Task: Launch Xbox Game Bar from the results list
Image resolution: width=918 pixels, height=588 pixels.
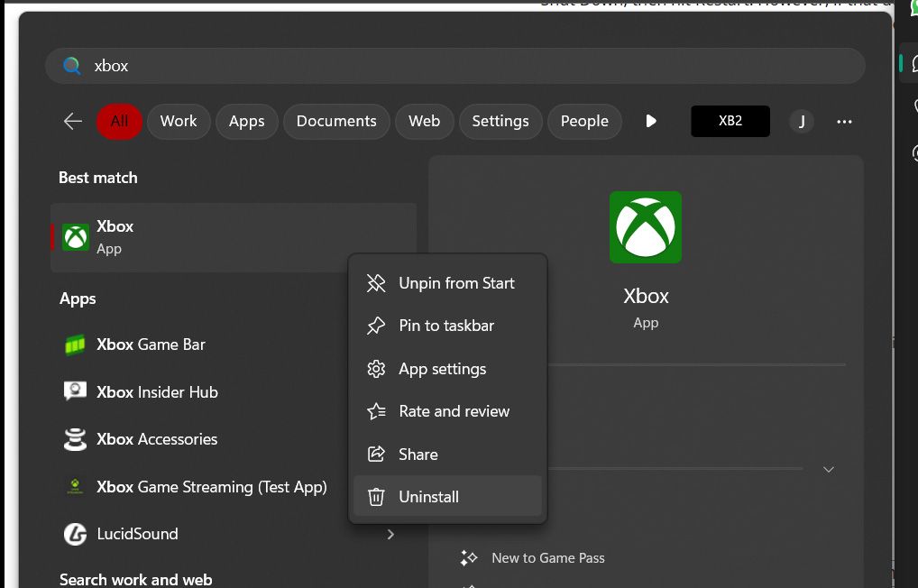Action: [x=151, y=345]
